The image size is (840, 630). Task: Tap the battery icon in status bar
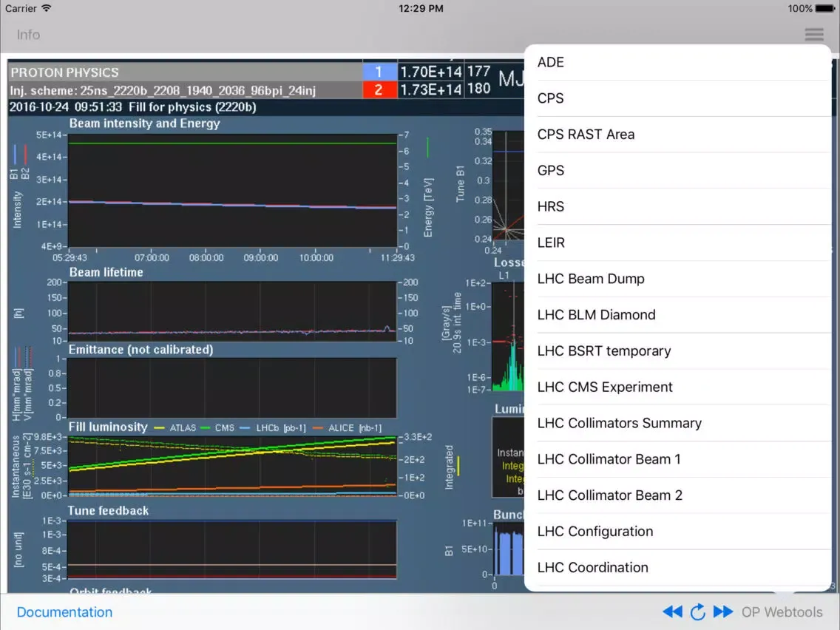tap(825, 9)
